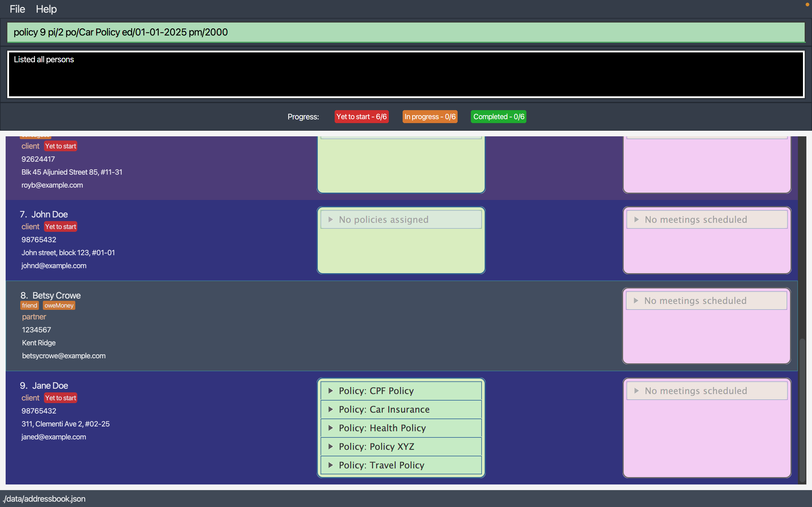Click the command input field at top

406,32
